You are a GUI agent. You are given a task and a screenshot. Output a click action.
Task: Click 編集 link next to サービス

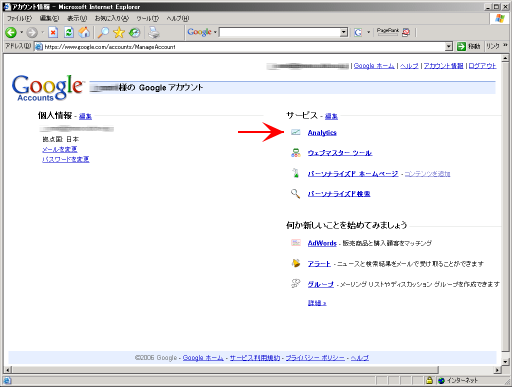(x=331, y=116)
